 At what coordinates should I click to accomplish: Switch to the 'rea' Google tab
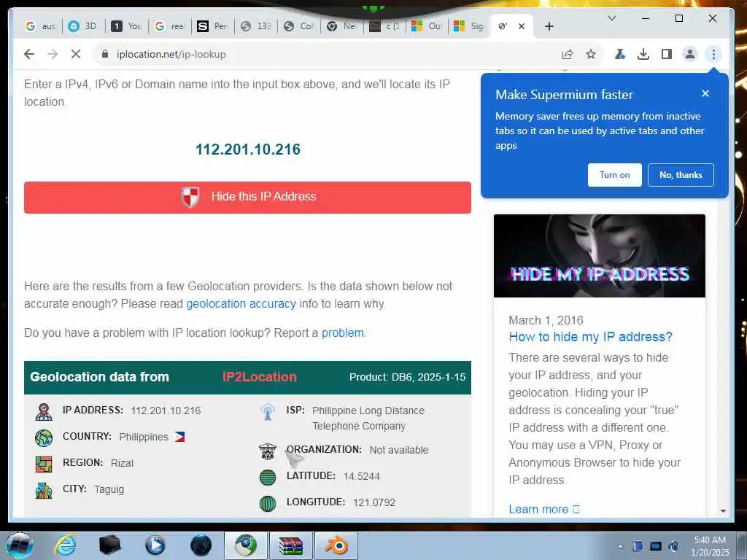click(169, 26)
